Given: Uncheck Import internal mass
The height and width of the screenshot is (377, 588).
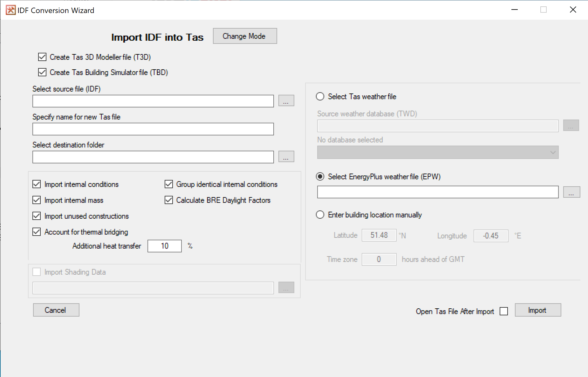Looking at the screenshot, I should pyautogui.click(x=36, y=200).
